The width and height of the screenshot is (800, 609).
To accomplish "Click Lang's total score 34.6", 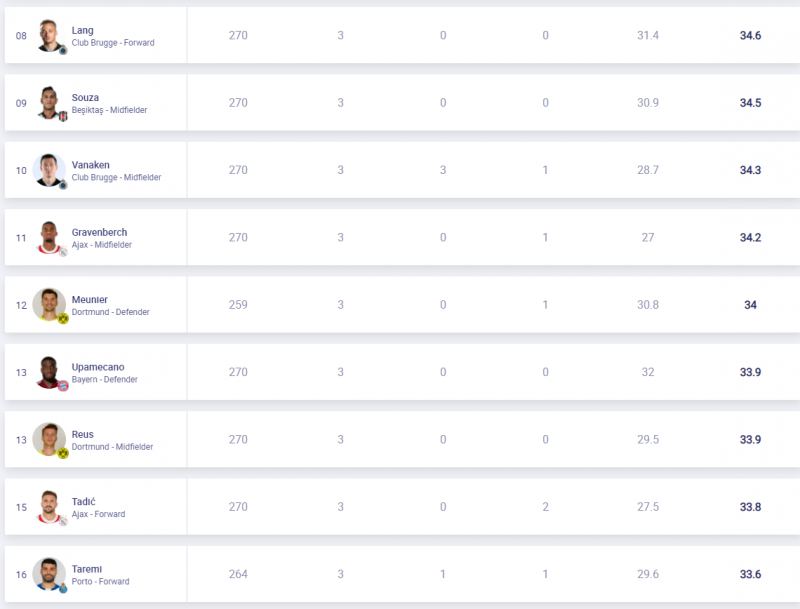I will 750,35.
